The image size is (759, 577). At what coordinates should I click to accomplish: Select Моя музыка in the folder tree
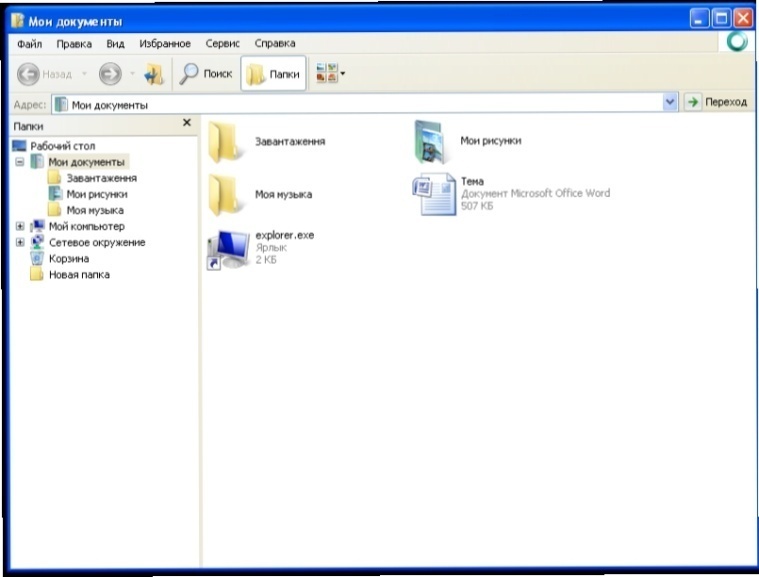point(95,210)
